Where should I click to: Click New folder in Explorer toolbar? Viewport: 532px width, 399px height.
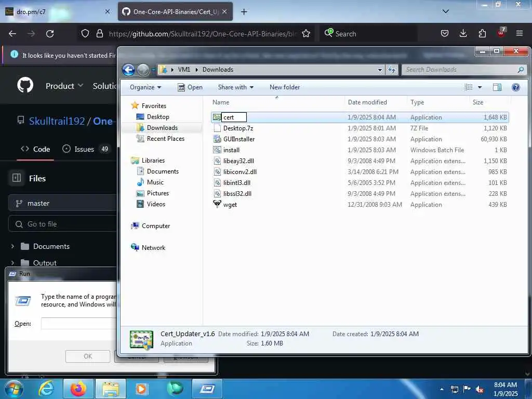(285, 87)
